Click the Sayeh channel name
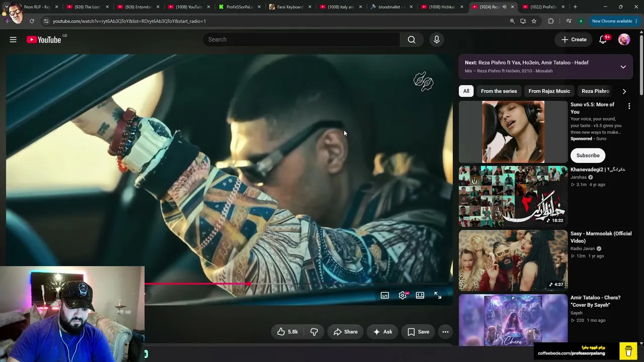 [x=577, y=313]
